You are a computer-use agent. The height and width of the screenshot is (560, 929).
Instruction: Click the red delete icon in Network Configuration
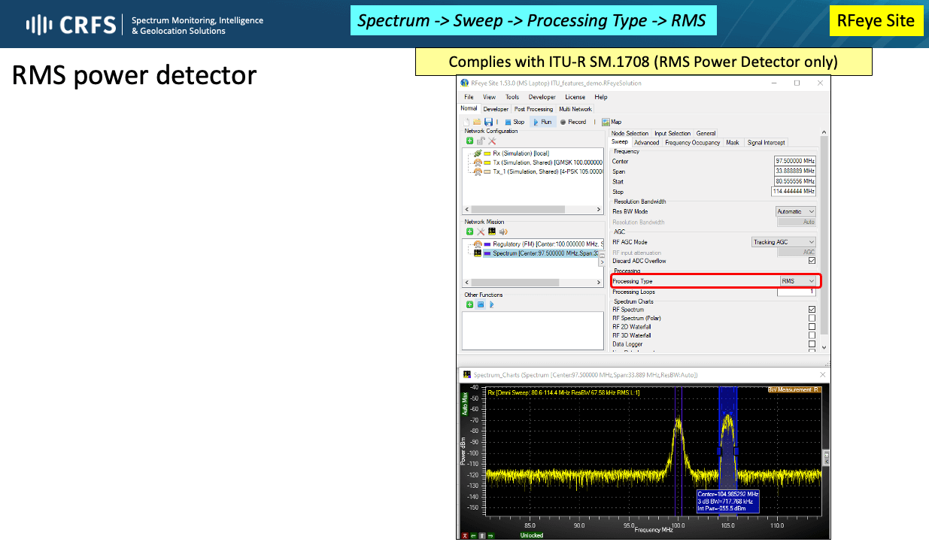coord(490,140)
